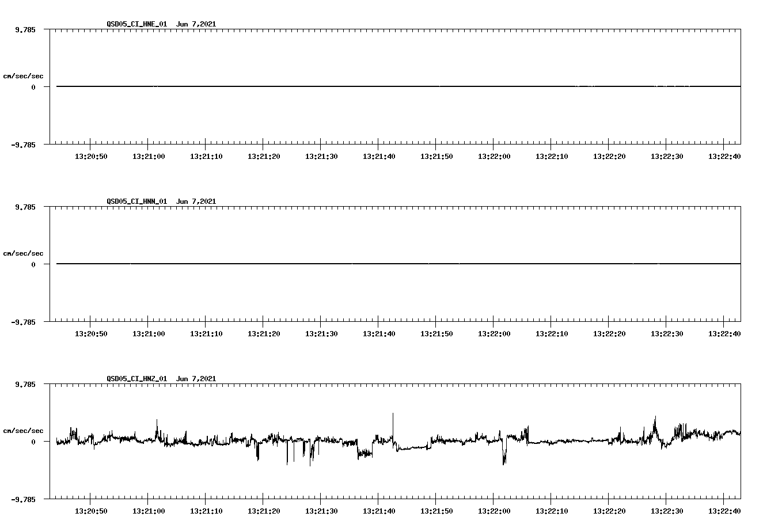Click 13:20:50 time label under HNN plot
The image size is (782, 532).
(x=91, y=334)
